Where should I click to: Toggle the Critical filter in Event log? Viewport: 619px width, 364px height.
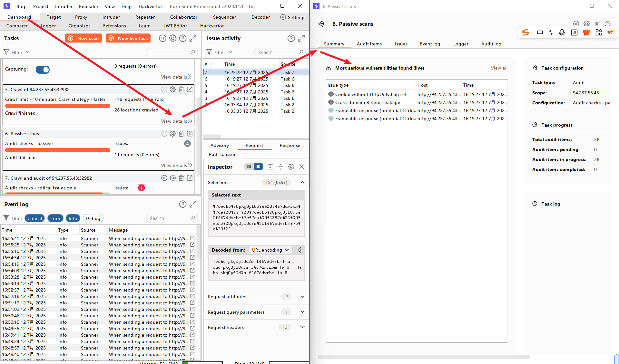(34, 218)
